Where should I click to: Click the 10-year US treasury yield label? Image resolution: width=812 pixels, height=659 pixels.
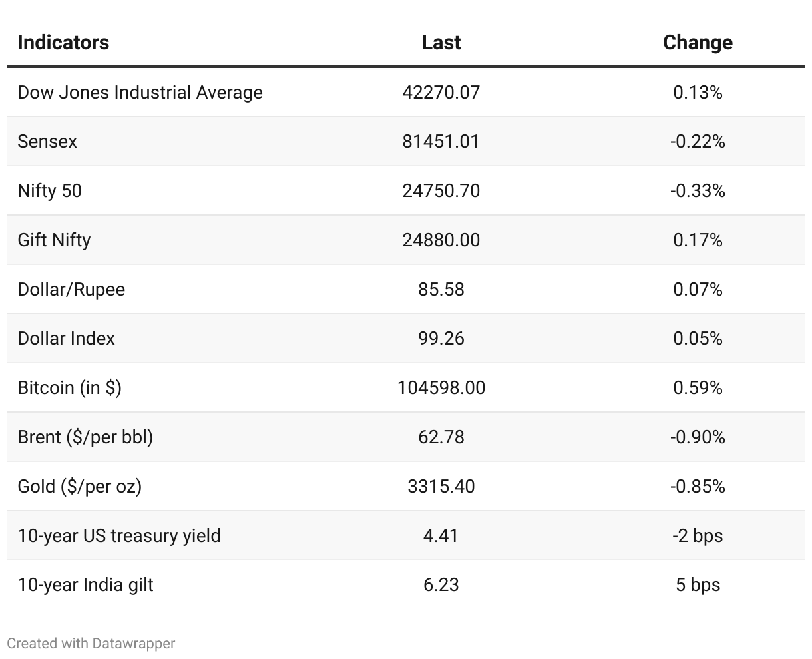119,535
